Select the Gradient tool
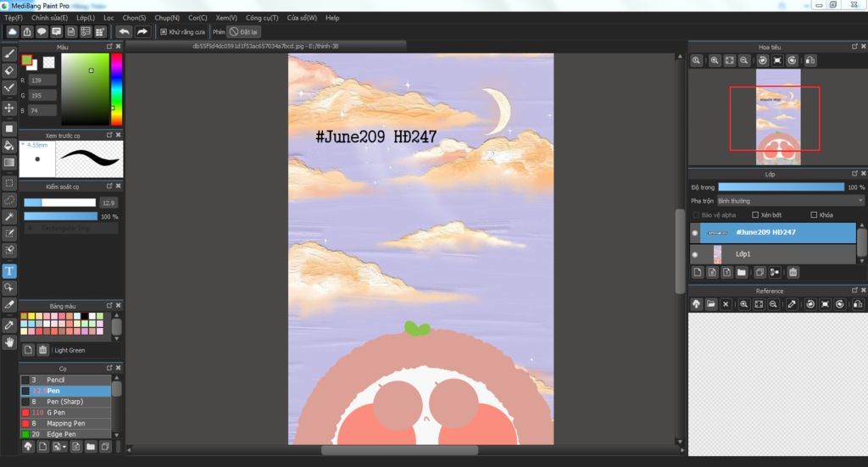The height and width of the screenshot is (467, 868). click(8, 162)
